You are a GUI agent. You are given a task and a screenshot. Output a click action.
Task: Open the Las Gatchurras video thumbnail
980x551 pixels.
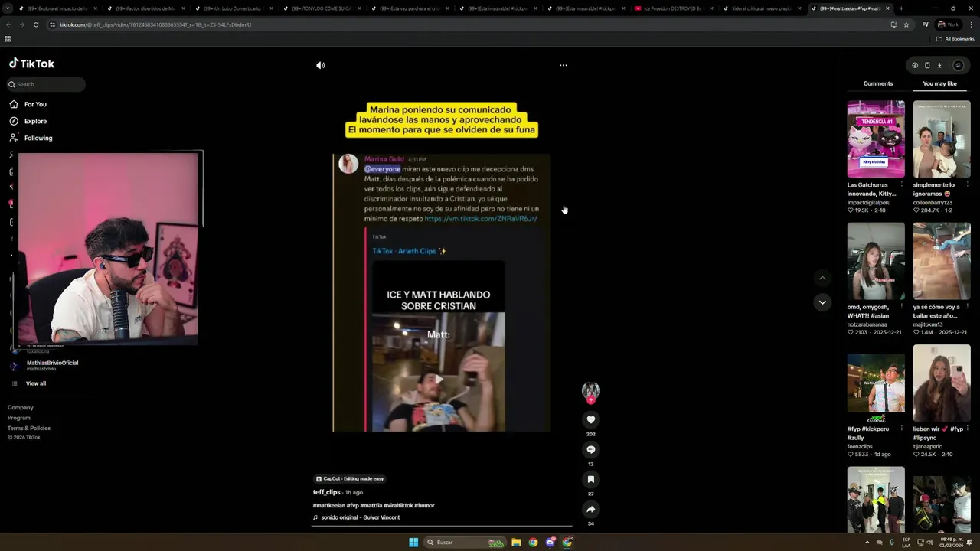876,139
